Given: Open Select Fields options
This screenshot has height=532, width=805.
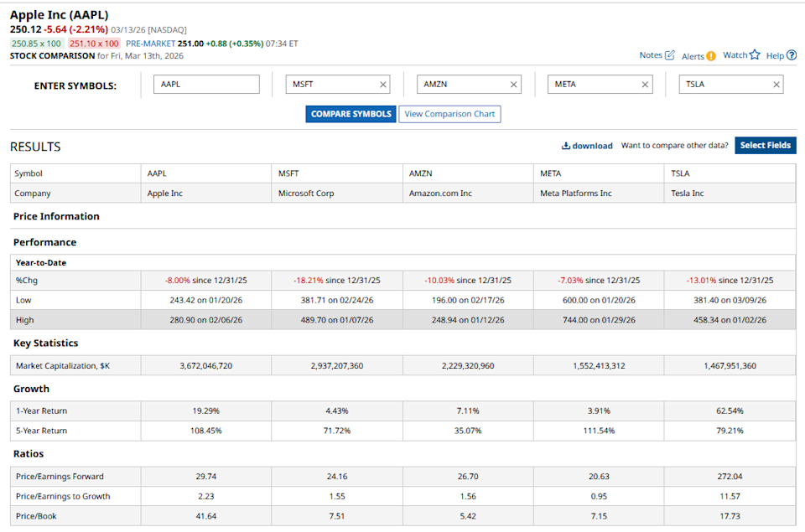Looking at the screenshot, I should tap(765, 146).
